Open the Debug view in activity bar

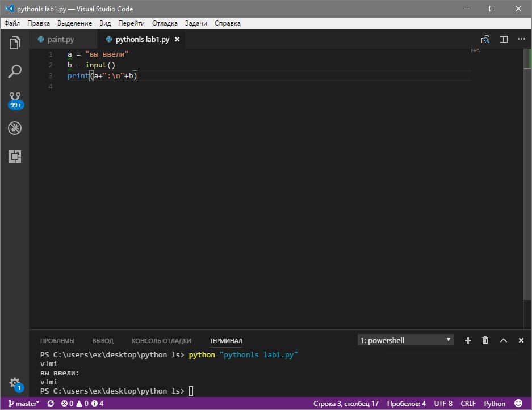[14, 128]
